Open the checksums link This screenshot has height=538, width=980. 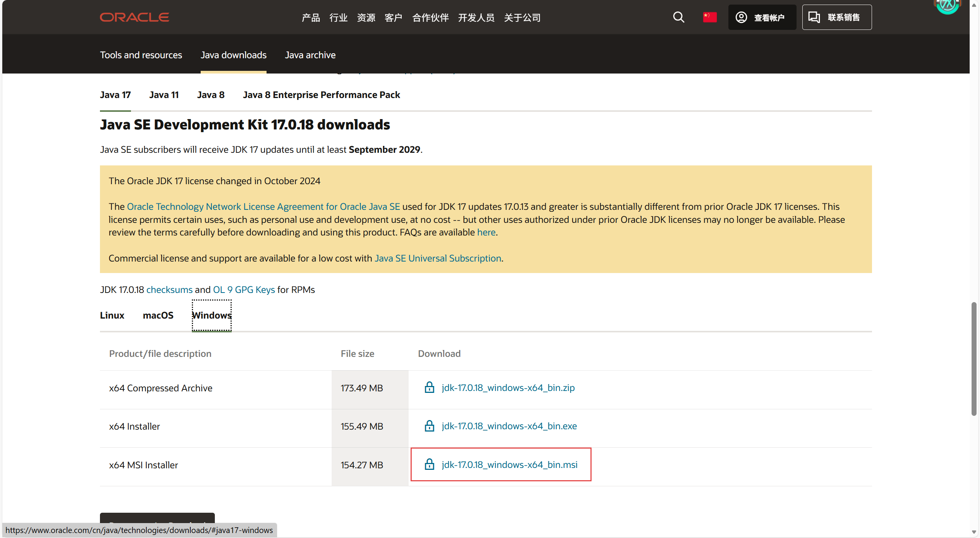pos(169,289)
